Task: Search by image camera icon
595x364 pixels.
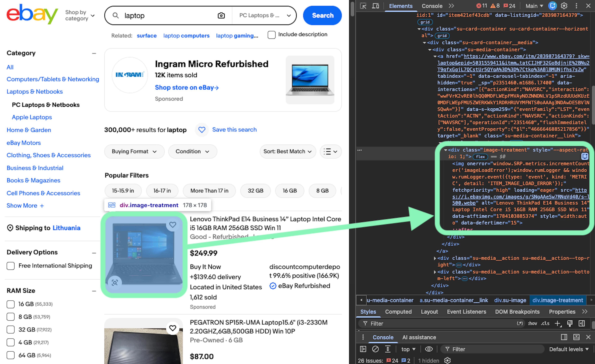Action: click(221, 15)
